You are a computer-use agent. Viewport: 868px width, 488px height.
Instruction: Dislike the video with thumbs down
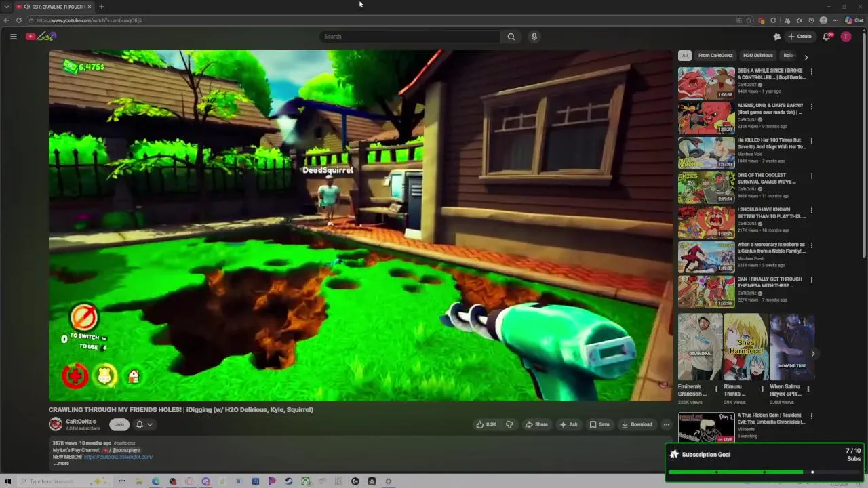(509, 424)
